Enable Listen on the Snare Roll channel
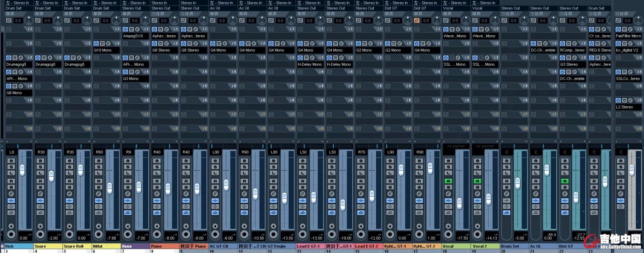The height and width of the screenshot is (253, 644). coord(70,173)
